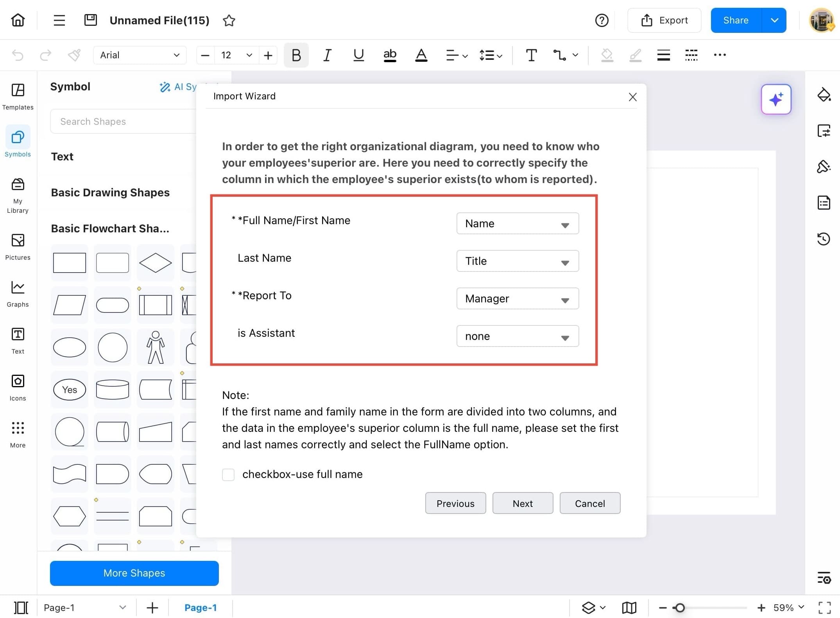Open the fill color tool in right sidebar

click(824, 95)
